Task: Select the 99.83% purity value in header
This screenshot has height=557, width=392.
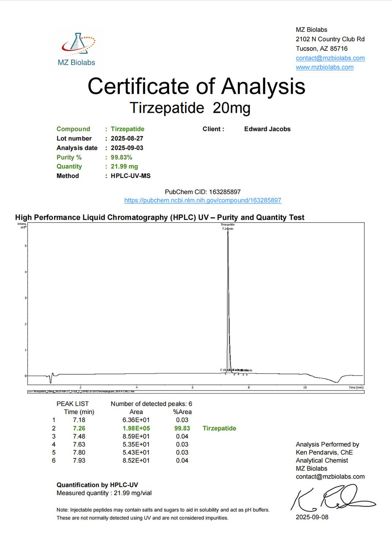Action: pyautogui.click(x=121, y=157)
